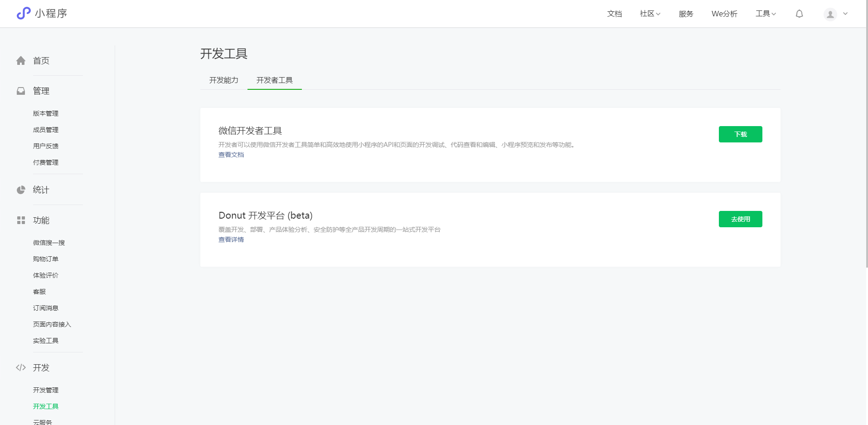Open 实验工具 in the sidebar
This screenshot has width=868, height=425.
point(46,341)
